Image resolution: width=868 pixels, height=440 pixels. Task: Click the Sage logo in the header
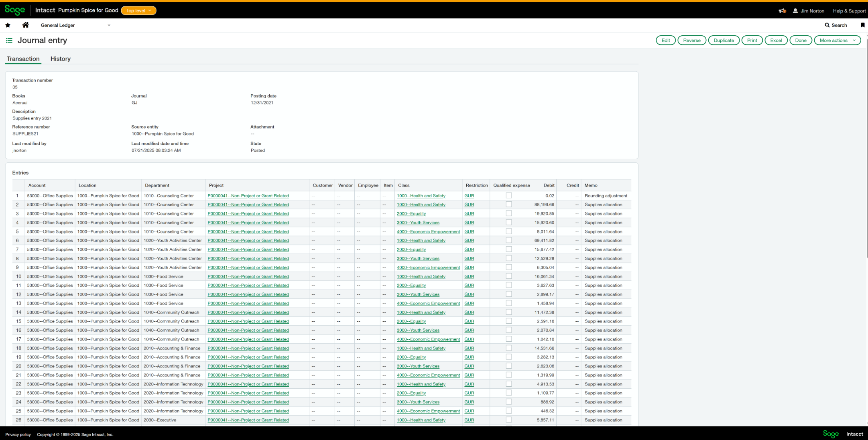click(15, 10)
